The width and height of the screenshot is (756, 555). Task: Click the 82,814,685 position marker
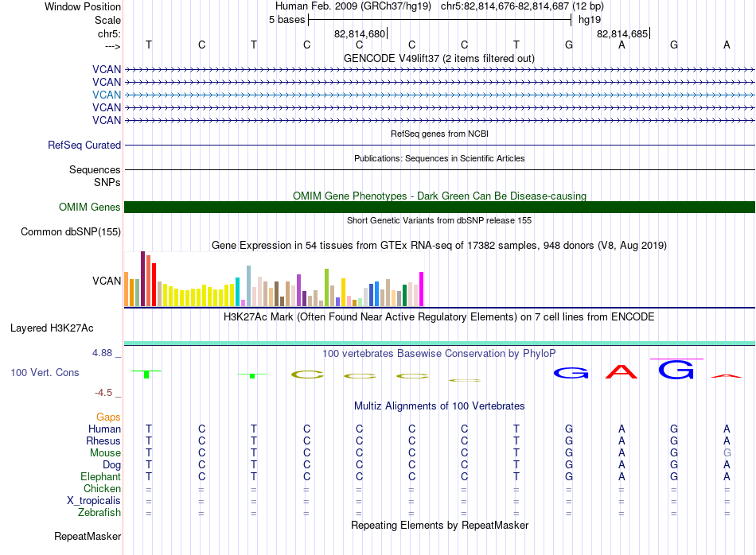click(622, 33)
